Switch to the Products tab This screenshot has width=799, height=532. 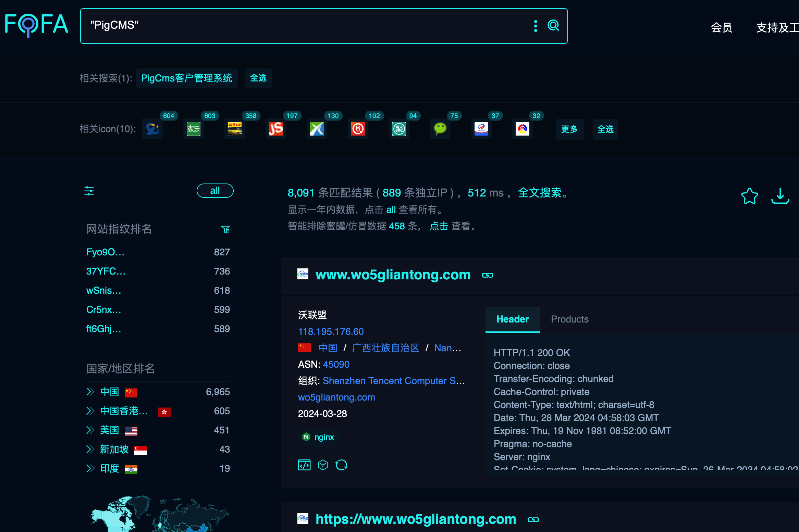[x=569, y=319]
